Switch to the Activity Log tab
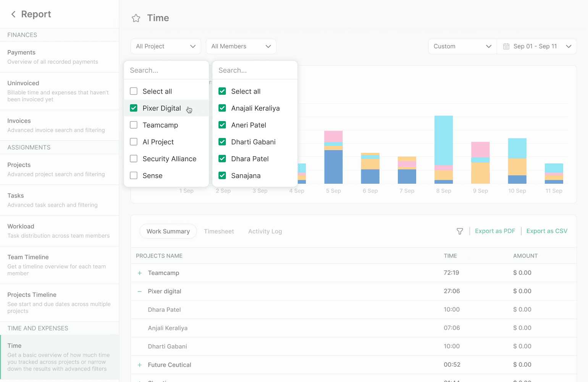588x382 pixels. pyautogui.click(x=265, y=231)
